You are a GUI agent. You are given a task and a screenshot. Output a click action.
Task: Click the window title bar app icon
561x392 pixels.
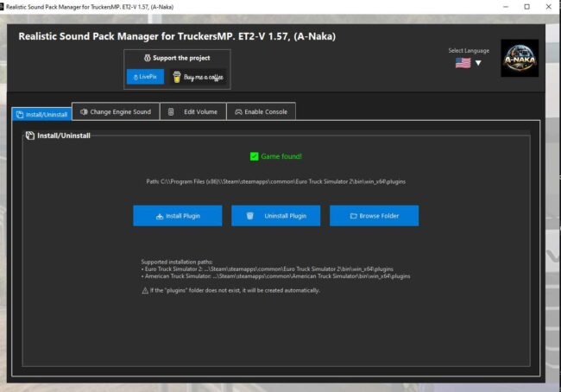click(x=2, y=7)
